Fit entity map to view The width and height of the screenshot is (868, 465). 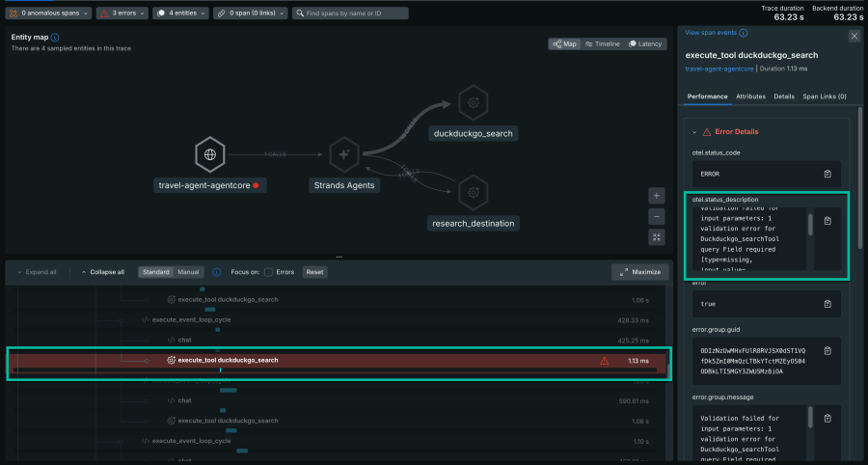(x=657, y=237)
